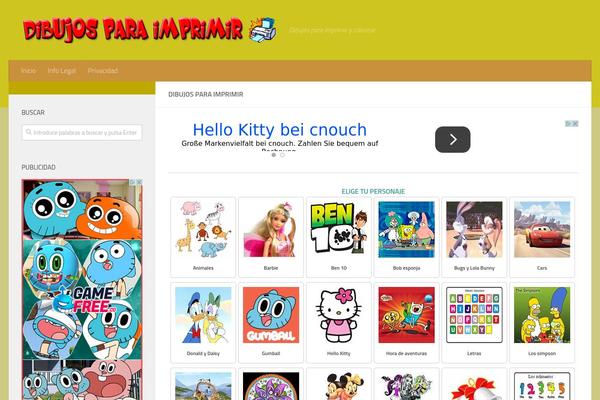
Task: Click the Dibujos Para Imprimir logo
Action: [x=149, y=29]
